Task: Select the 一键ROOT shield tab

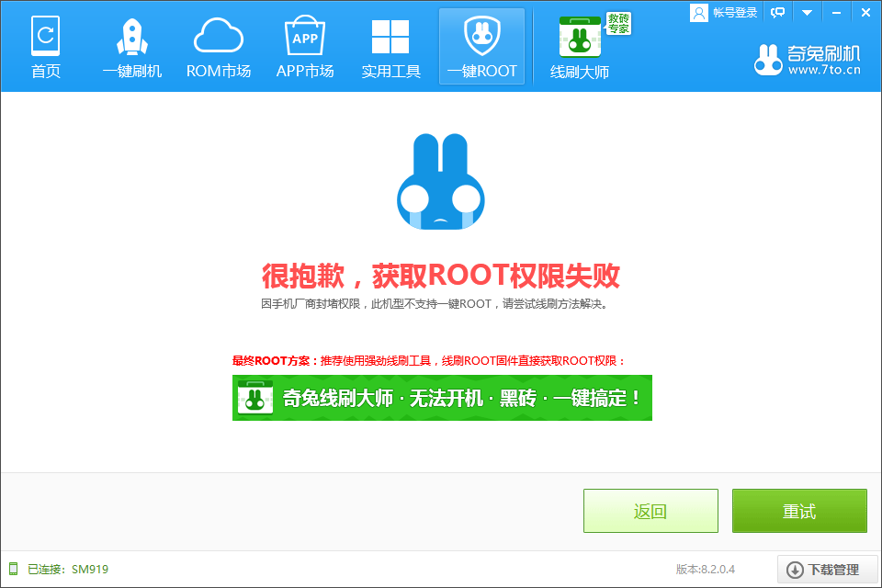Action: (x=482, y=47)
